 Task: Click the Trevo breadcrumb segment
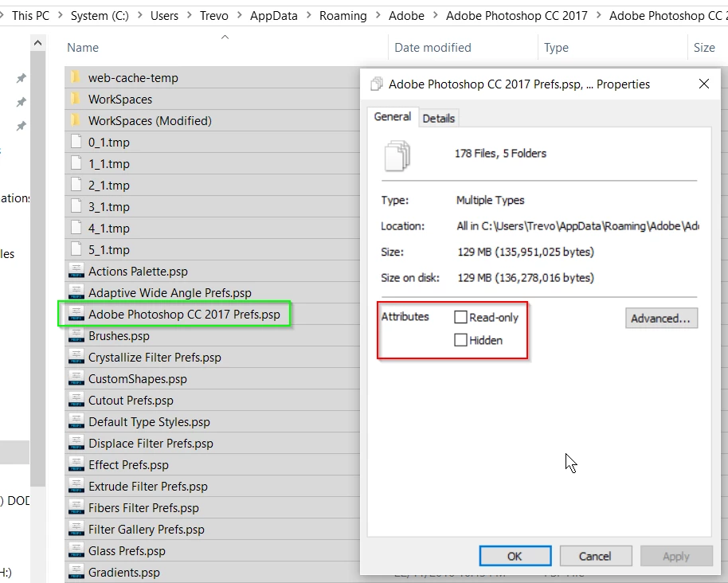pos(214,15)
